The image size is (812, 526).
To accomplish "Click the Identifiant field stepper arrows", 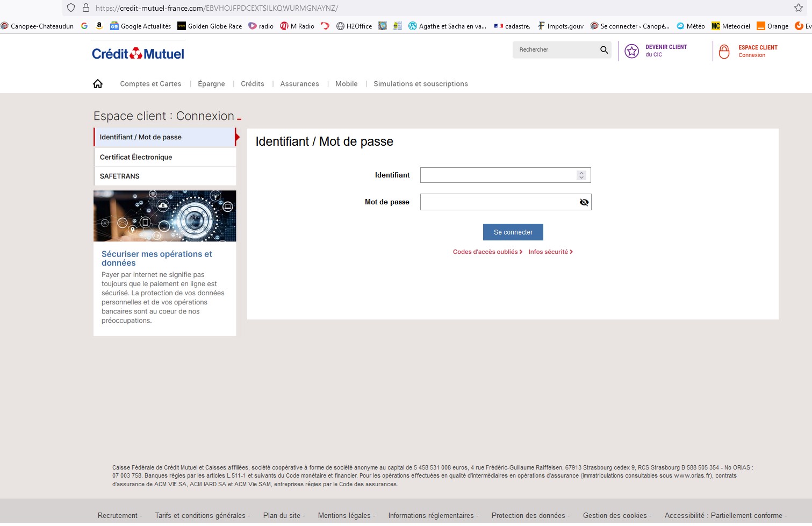I will 581,175.
